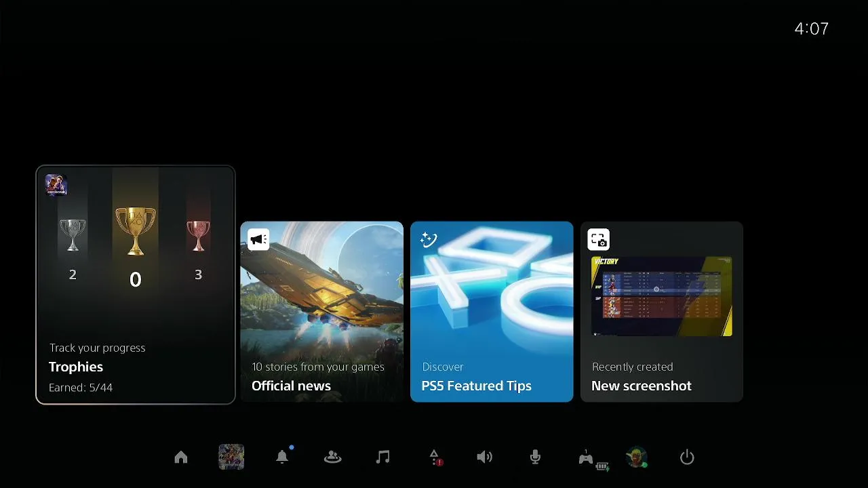Viewport: 868px width, 488px height.
Task: Open the Victory screenshot thumbnail
Action: pyautogui.click(x=662, y=296)
